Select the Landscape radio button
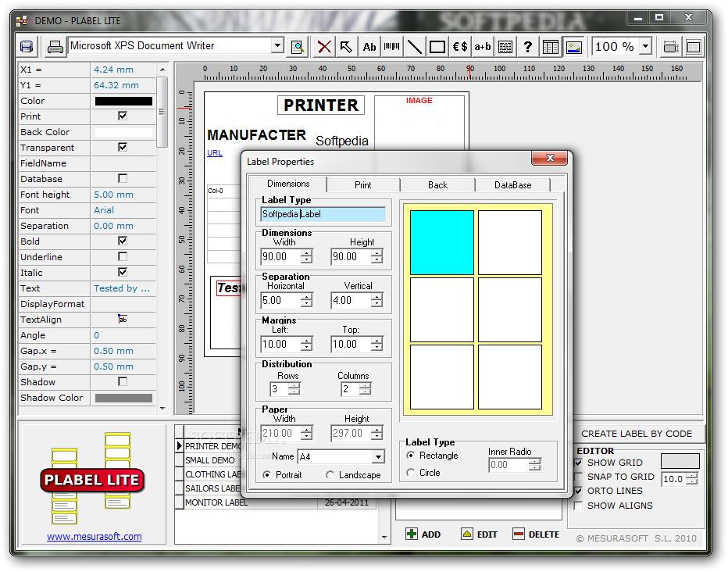Screen dimensions: 728x572 330,475
